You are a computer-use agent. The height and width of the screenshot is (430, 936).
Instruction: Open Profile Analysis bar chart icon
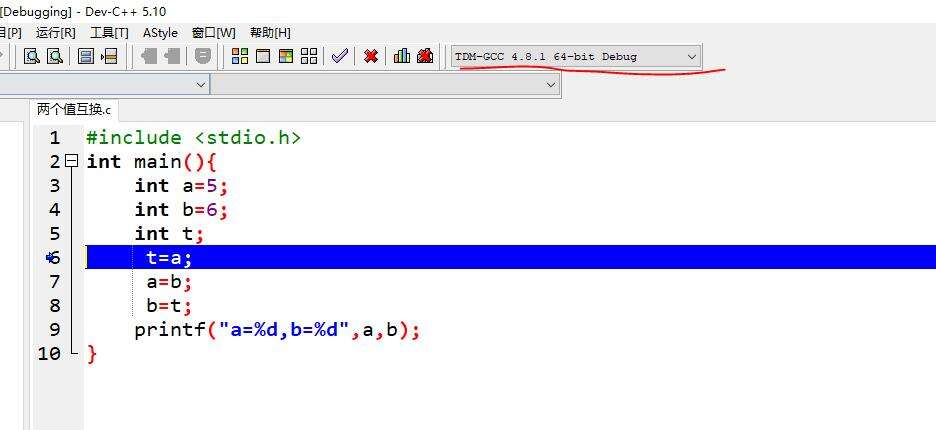tap(402, 56)
